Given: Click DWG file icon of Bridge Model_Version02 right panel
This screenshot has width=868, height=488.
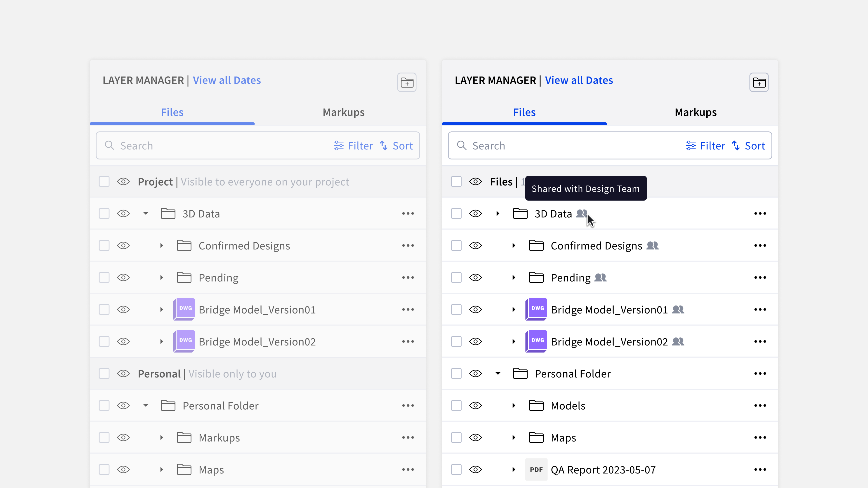Looking at the screenshot, I should [536, 341].
